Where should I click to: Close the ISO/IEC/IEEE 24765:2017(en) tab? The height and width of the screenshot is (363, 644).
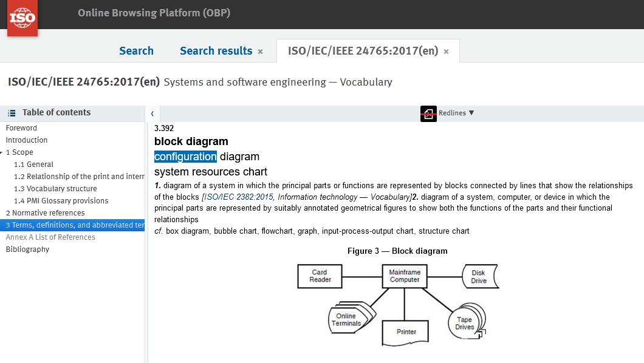pos(446,52)
